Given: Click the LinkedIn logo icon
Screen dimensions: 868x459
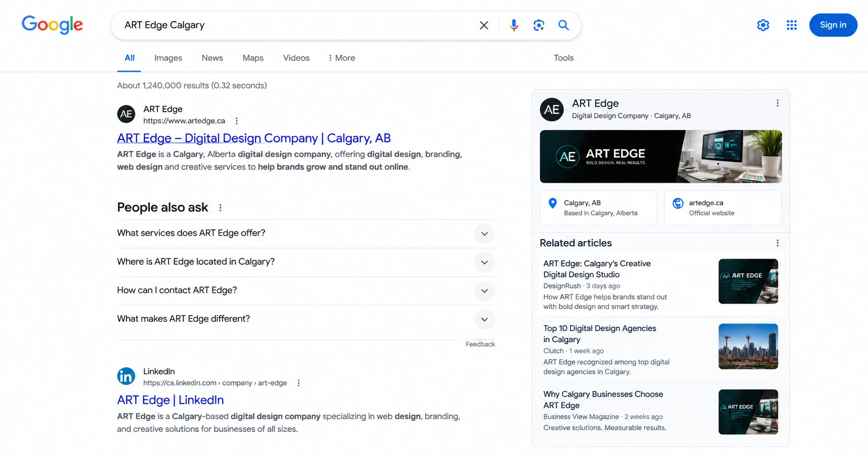Looking at the screenshot, I should tap(126, 376).
